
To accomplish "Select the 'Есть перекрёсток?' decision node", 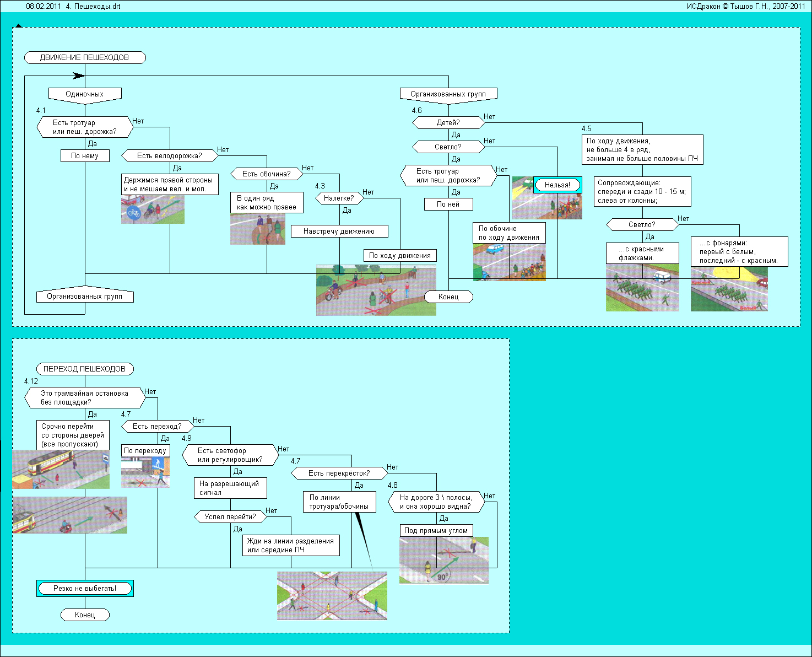I will click(x=339, y=473).
